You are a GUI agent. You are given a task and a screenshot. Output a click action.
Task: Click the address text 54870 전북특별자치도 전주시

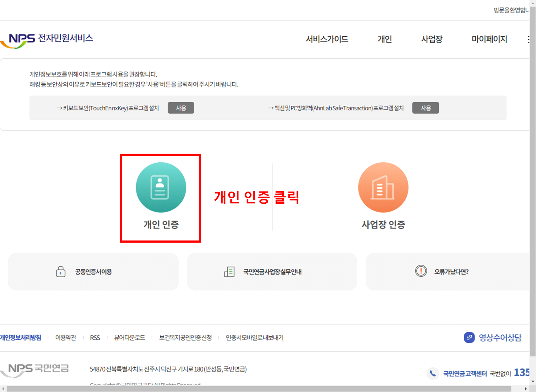[168, 369]
